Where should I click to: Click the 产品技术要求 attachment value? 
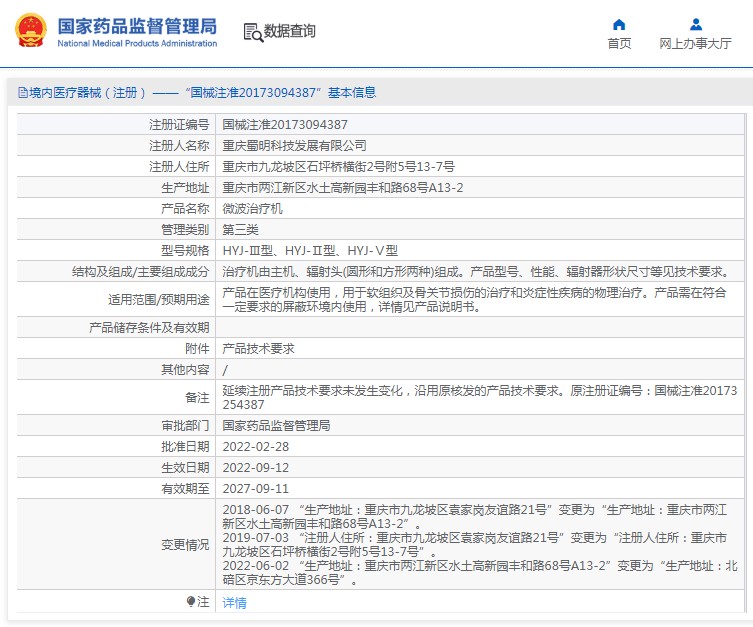258,349
